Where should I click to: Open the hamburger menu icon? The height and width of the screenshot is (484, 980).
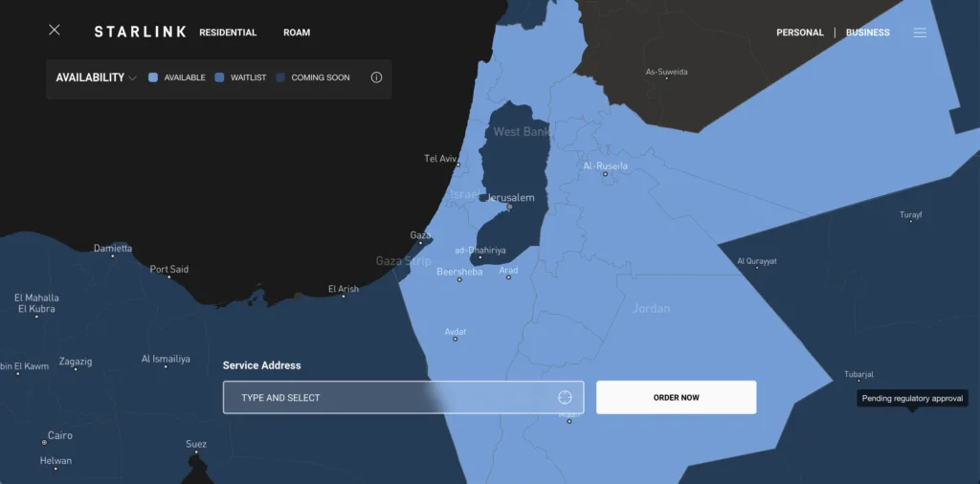click(920, 33)
